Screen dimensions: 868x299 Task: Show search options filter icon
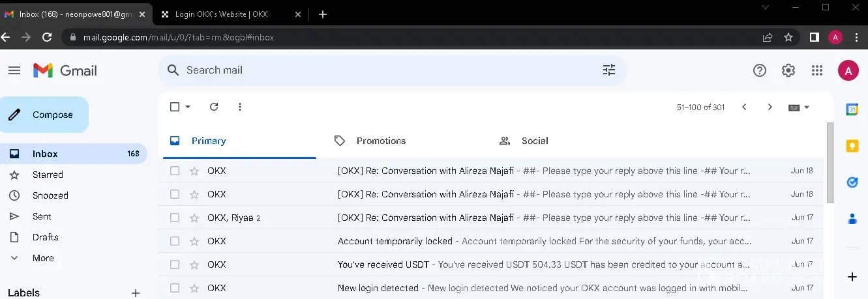point(609,70)
